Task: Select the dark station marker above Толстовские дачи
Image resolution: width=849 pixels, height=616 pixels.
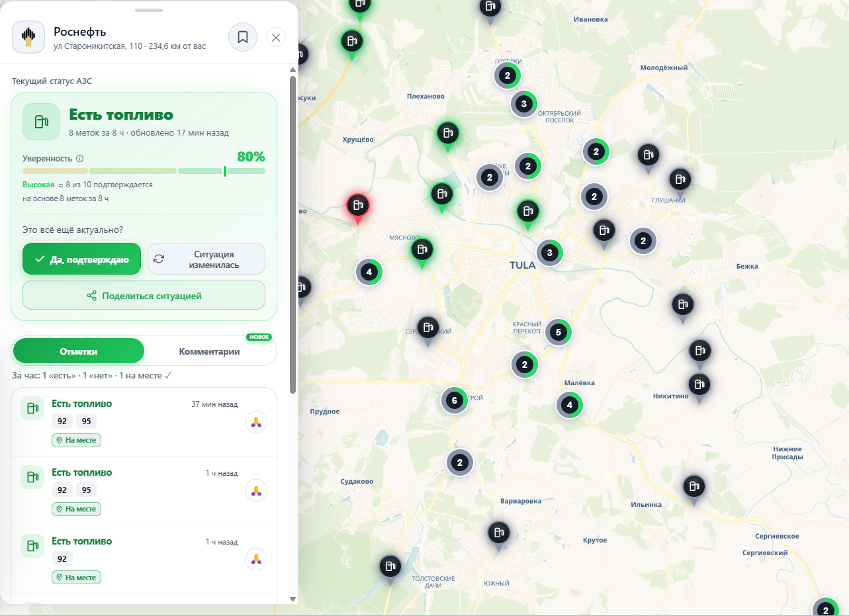Action: coord(390,568)
